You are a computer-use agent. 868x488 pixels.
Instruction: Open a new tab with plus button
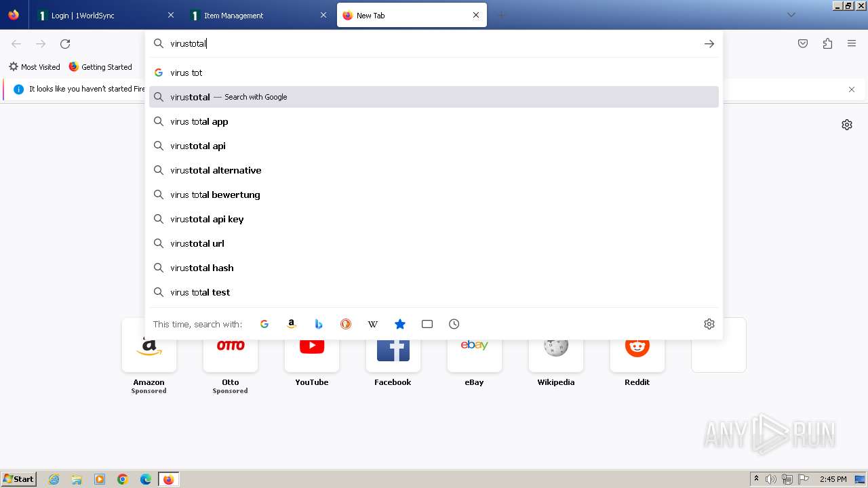502,15
